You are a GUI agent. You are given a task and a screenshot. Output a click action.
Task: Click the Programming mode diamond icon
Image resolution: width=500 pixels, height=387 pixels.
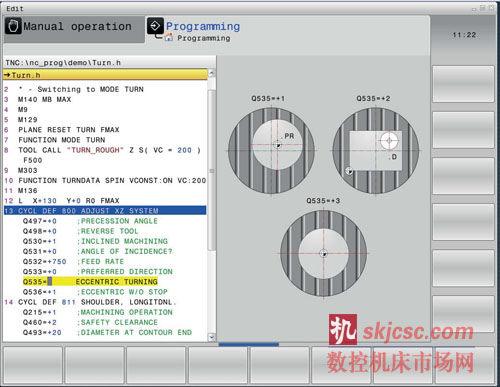pyautogui.click(x=155, y=26)
